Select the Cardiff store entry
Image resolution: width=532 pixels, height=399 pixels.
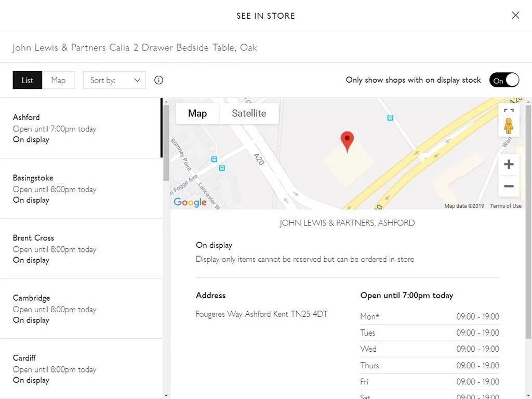81,368
